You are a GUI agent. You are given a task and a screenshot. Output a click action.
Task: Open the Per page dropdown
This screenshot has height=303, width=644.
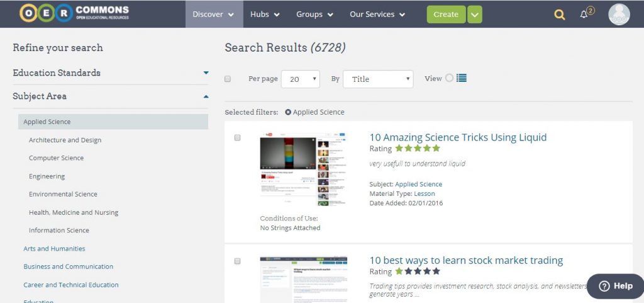point(301,79)
